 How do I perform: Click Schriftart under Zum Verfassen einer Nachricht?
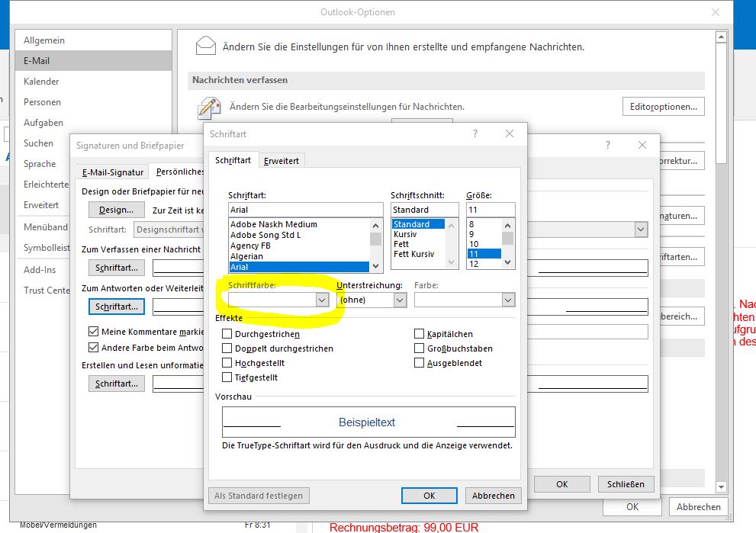coord(116,268)
